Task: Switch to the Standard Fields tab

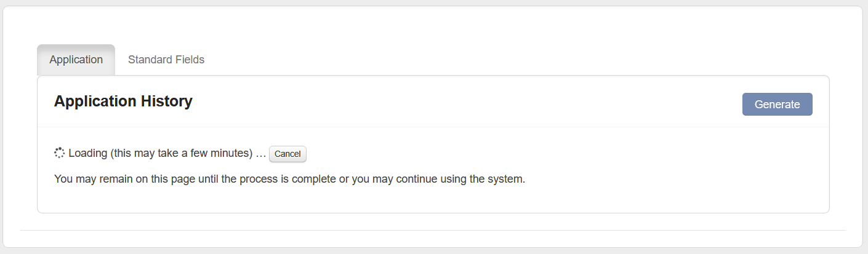Action: (x=166, y=60)
